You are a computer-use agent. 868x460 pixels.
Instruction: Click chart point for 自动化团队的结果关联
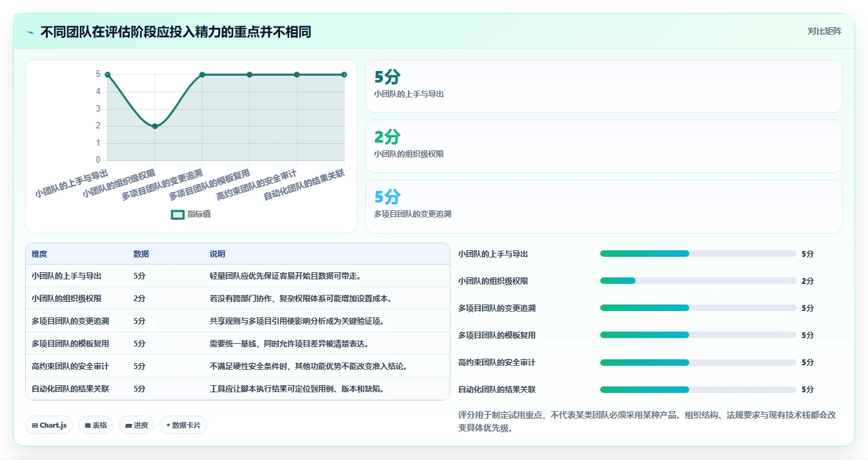(344, 75)
